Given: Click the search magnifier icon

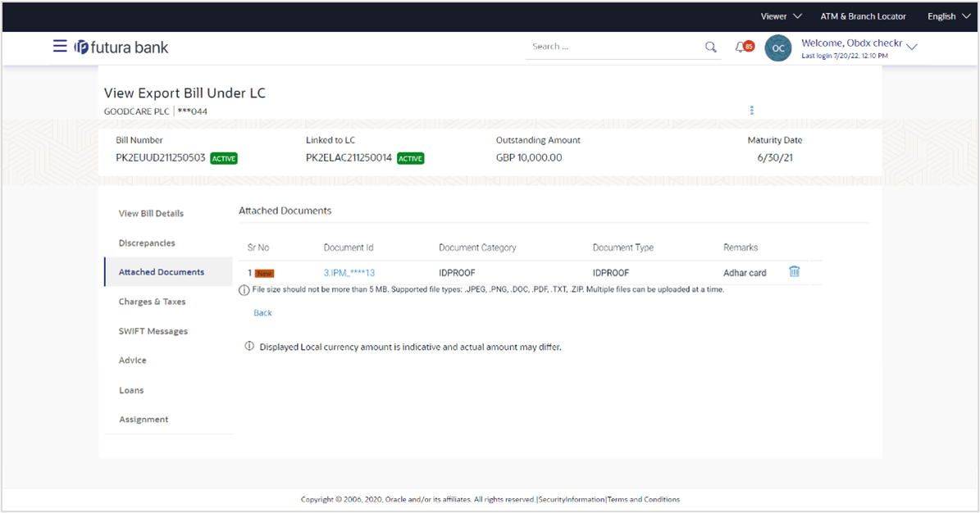Looking at the screenshot, I should coord(711,47).
